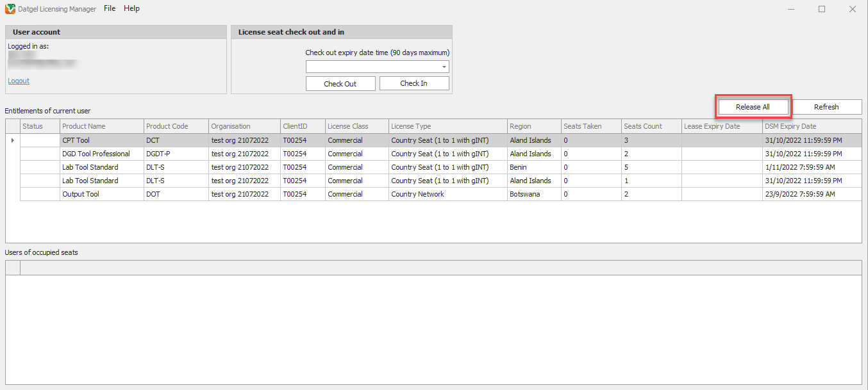
Task: Click the ClientID cell in CPT Tool row
Action: coord(303,140)
